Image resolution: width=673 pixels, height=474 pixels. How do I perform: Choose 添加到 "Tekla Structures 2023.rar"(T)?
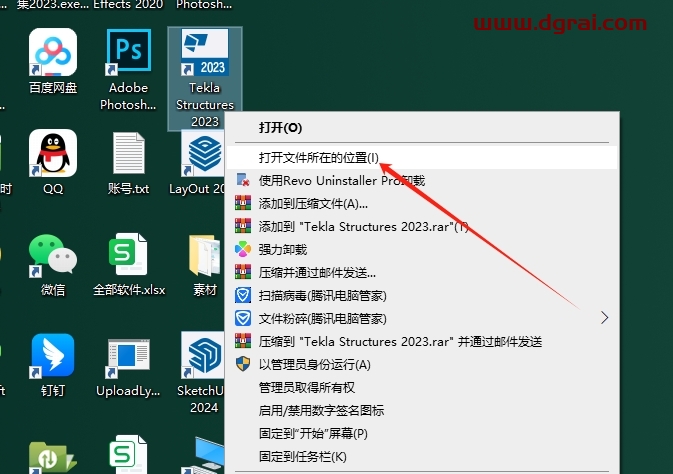click(x=421, y=226)
